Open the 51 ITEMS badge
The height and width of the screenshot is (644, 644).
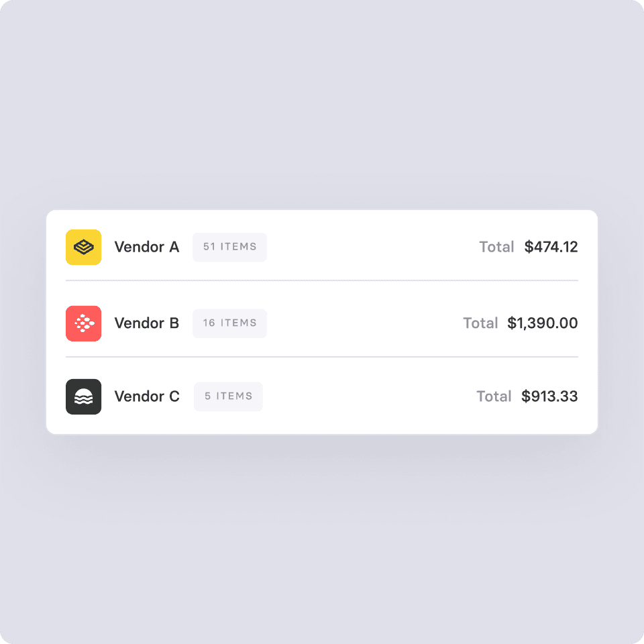click(x=229, y=247)
